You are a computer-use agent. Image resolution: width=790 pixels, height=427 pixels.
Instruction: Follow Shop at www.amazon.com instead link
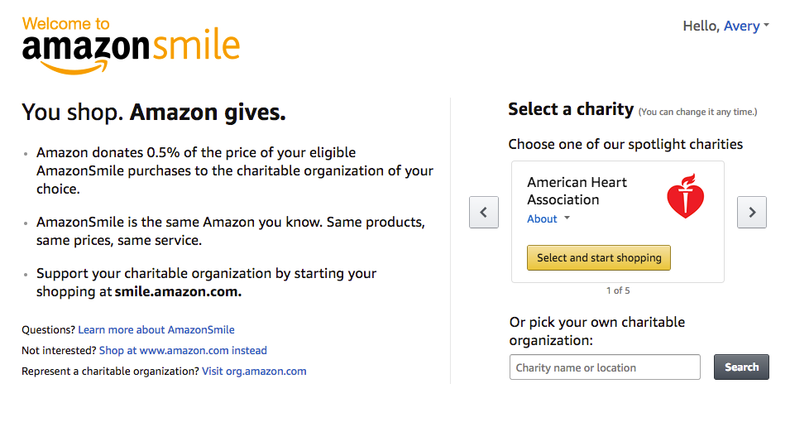click(x=183, y=350)
